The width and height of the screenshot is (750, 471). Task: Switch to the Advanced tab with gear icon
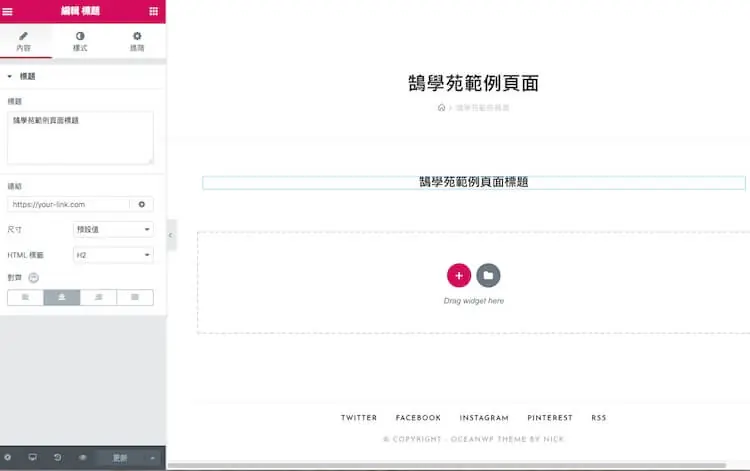click(x=137, y=42)
